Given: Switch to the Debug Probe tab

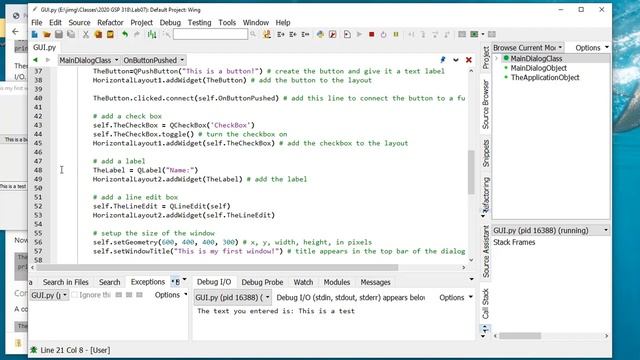Looking at the screenshot, I should click(x=262, y=282).
